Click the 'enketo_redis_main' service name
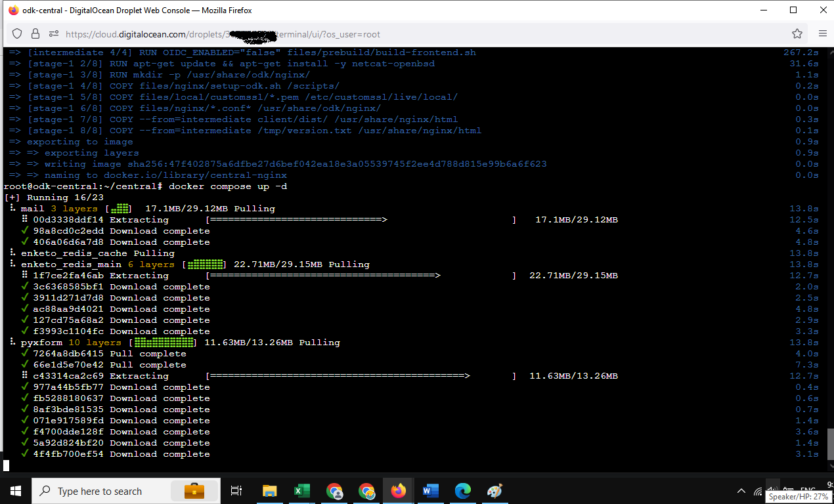 pyautogui.click(x=71, y=264)
